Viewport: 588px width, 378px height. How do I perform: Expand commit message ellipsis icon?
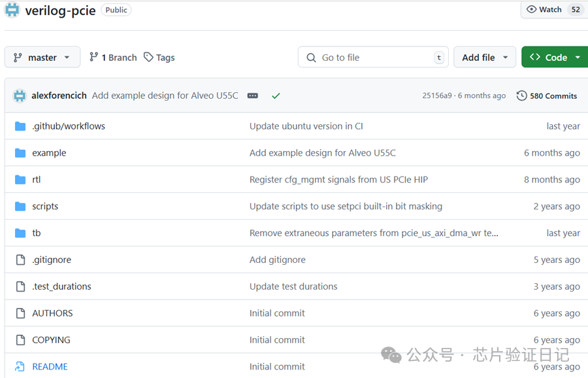(x=253, y=95)
